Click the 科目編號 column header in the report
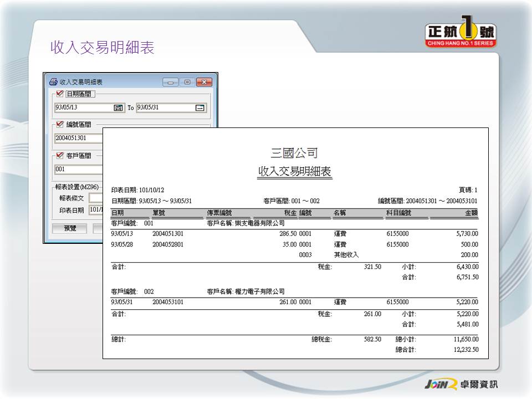 tap(398, 213)
